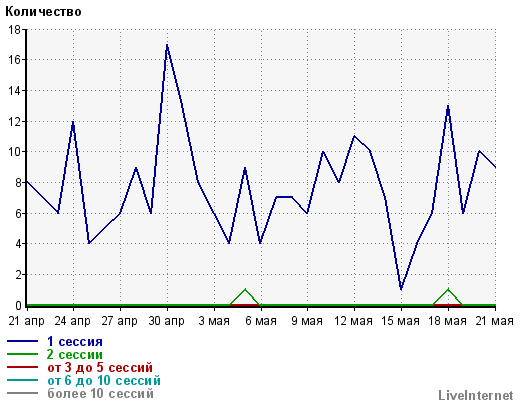The height and width of the screenshot is (405, 520).
Task: Select the 'от 3 до 5 сессий' label
Action: 100,368
